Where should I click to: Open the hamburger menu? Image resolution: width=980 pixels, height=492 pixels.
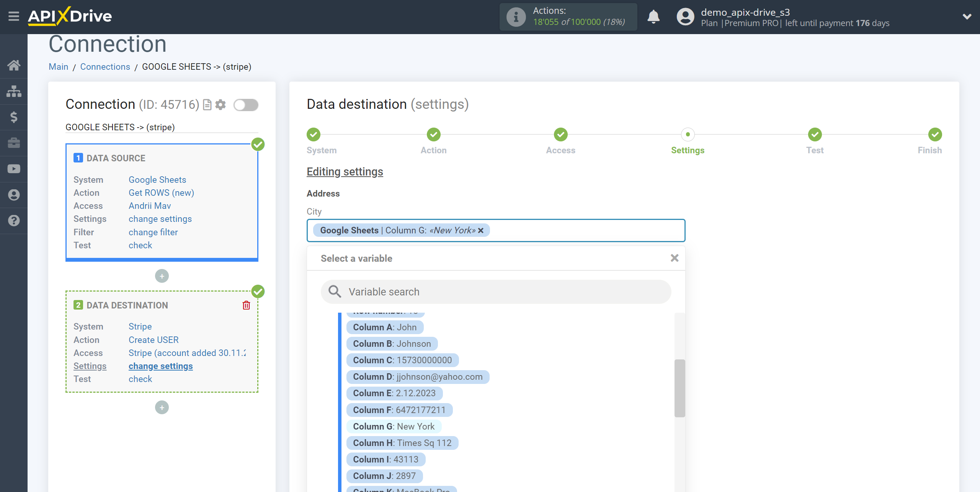pos(14,16)
